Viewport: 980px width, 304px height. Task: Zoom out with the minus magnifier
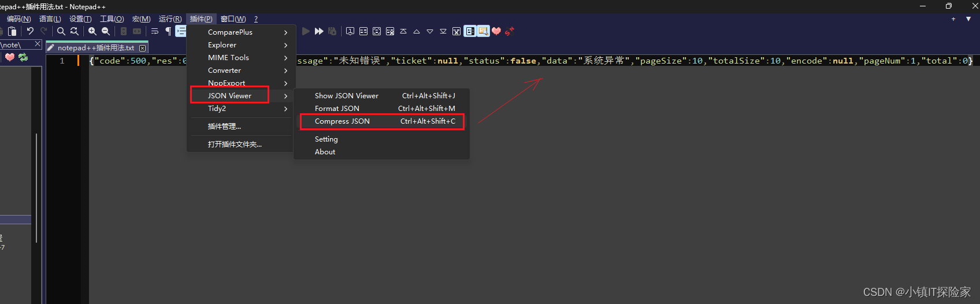pyautogui.click(x=106, y=31)
